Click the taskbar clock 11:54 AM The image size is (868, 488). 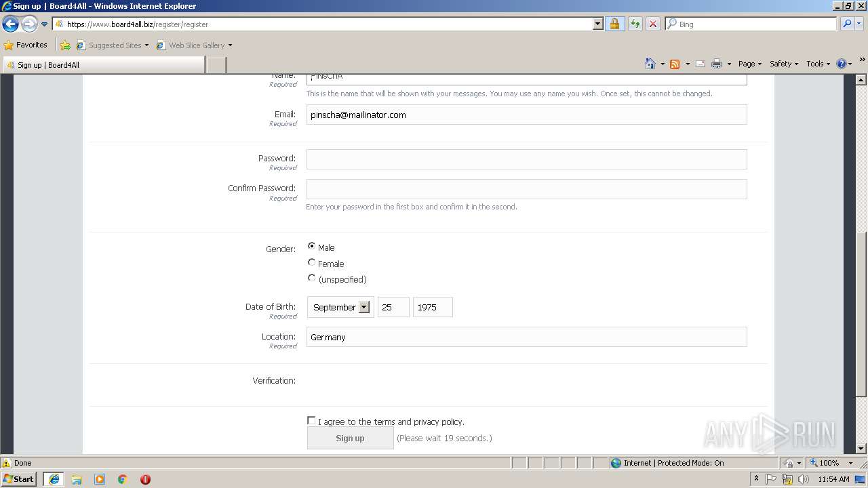(833, 479)
